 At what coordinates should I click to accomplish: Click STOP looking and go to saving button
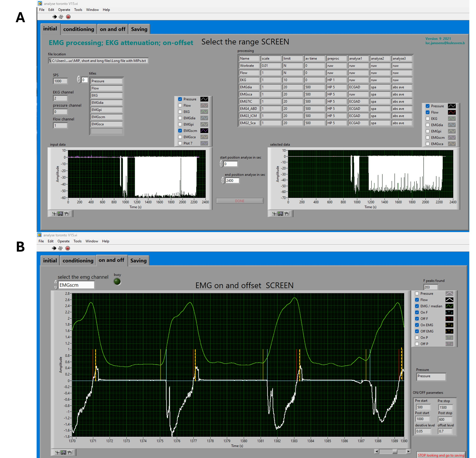[441, 455]
